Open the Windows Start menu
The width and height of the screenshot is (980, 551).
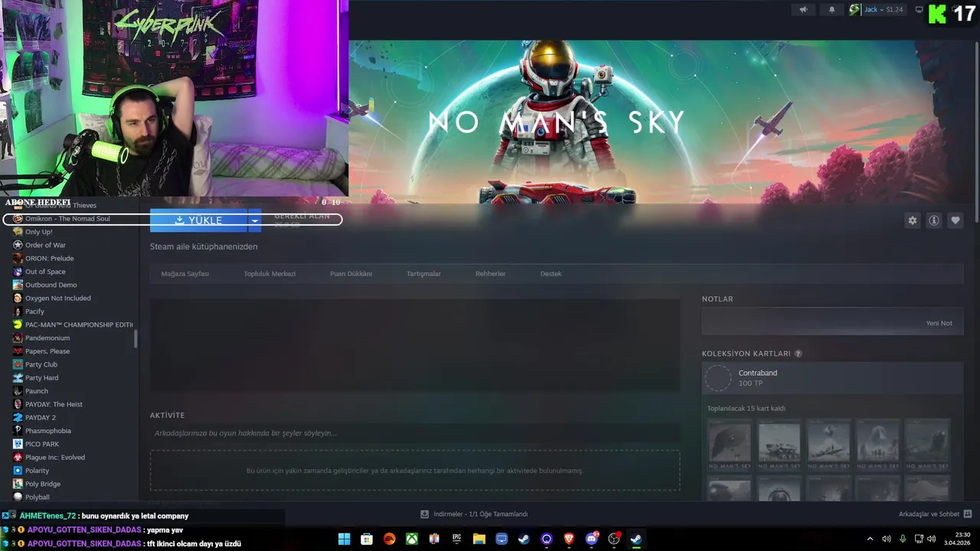point(345,539)
